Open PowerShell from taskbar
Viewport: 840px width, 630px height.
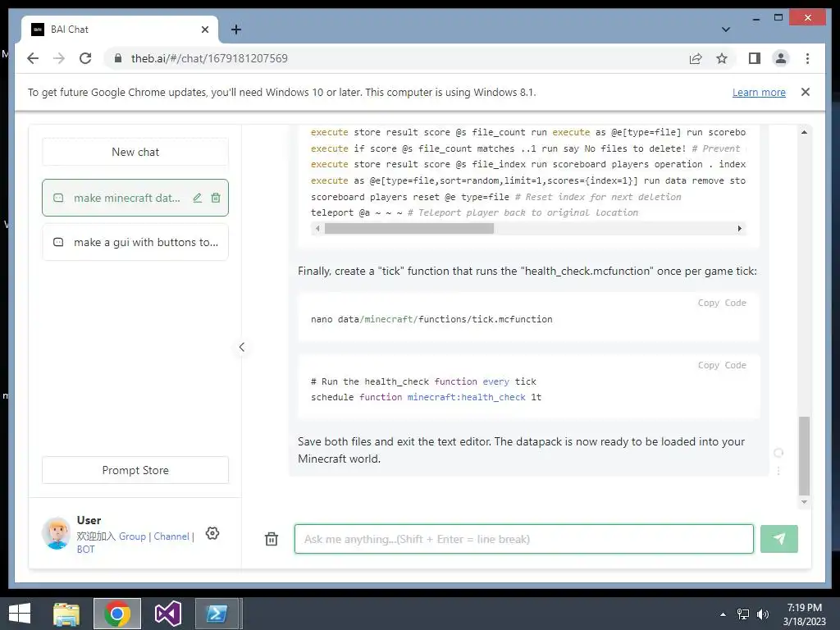(217, 614)
